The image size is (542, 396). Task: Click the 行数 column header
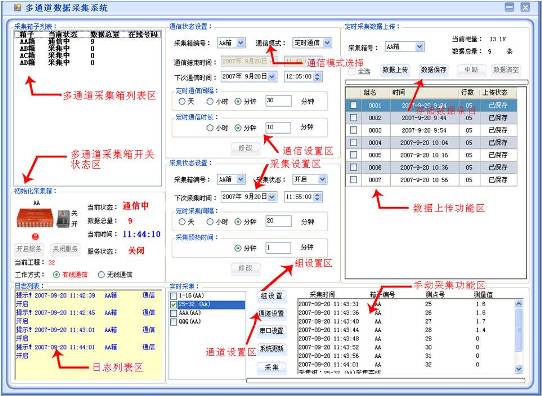tap(469, 93)
